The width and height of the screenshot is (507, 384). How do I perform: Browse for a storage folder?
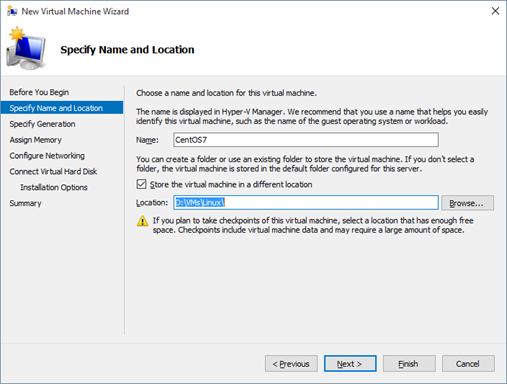[x=467, y=203]
